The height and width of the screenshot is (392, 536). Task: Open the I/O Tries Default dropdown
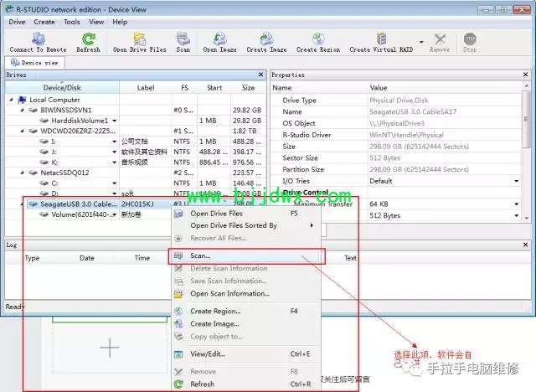516,181
